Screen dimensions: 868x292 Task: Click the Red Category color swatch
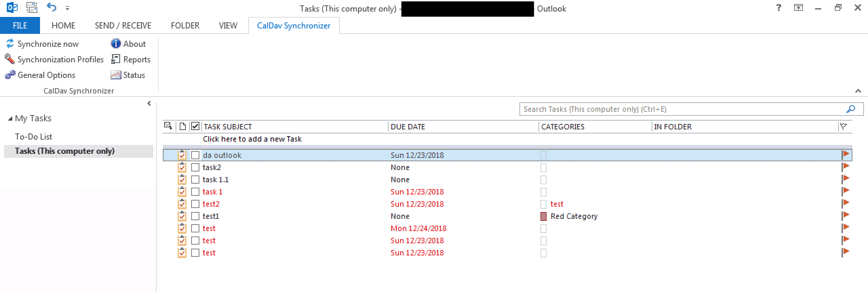[x=544, y=216]
